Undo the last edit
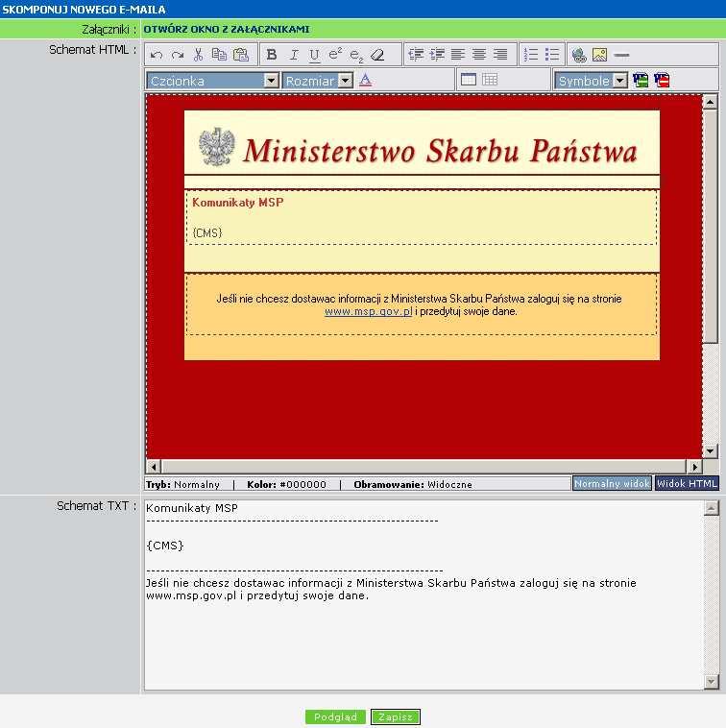Viewport: 726px width, 728px height. pos(157,55)
